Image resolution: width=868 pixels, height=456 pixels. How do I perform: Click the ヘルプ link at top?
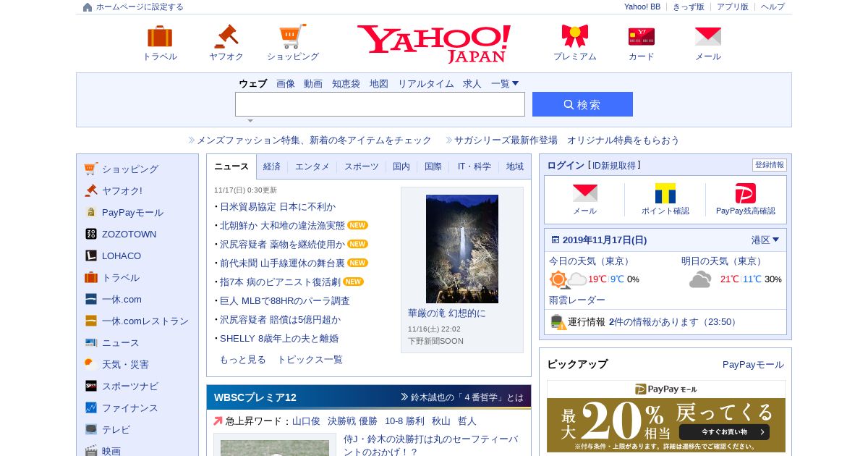[773, 7]
